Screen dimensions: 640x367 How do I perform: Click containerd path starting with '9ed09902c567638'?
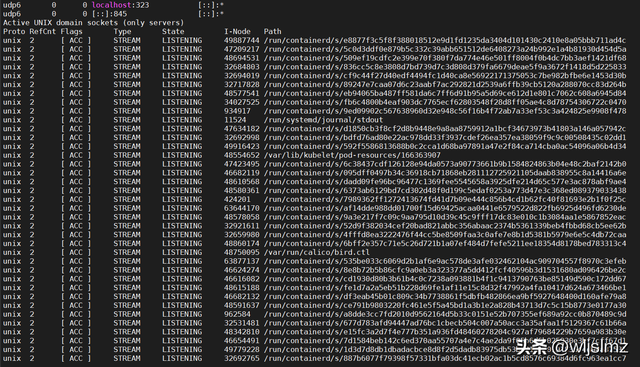tap(445, 111)
